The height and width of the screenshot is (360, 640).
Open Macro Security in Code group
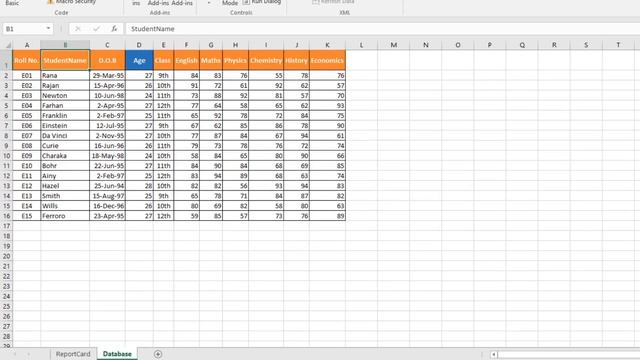(x=72, y=2)
